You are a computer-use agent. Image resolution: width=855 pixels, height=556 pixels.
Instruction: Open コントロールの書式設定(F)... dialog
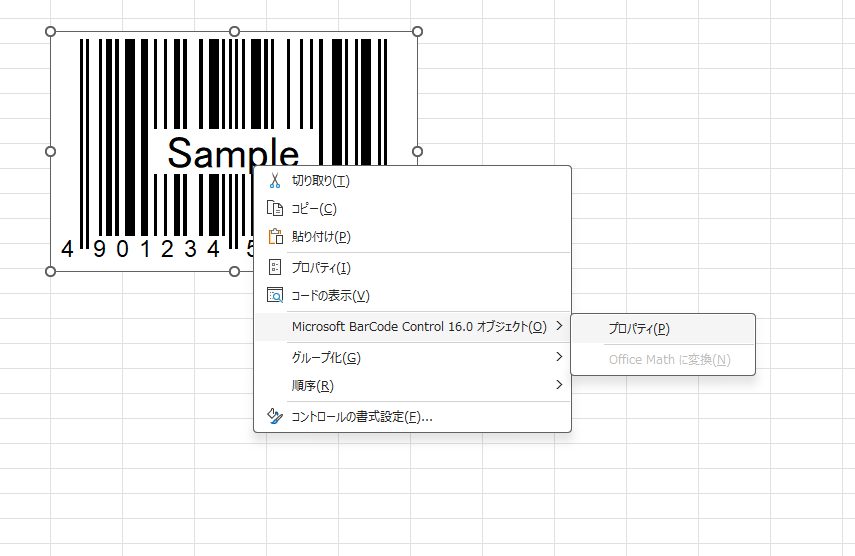click(362, 416)
